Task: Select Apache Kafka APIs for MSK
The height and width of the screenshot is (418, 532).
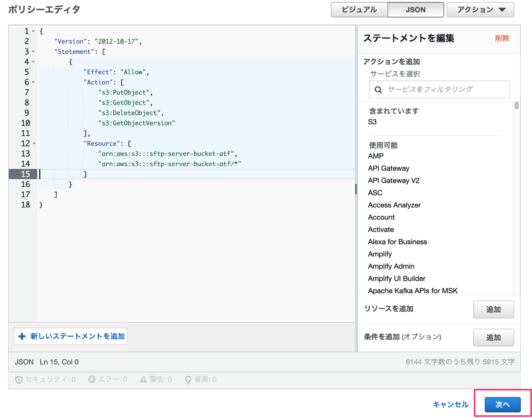Action: (413, 291)
